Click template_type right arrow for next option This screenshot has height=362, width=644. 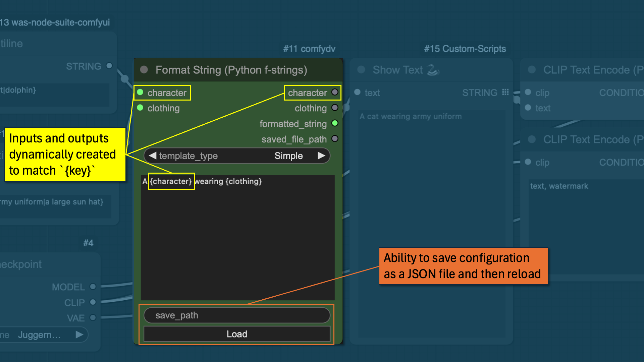click(321, 156)
